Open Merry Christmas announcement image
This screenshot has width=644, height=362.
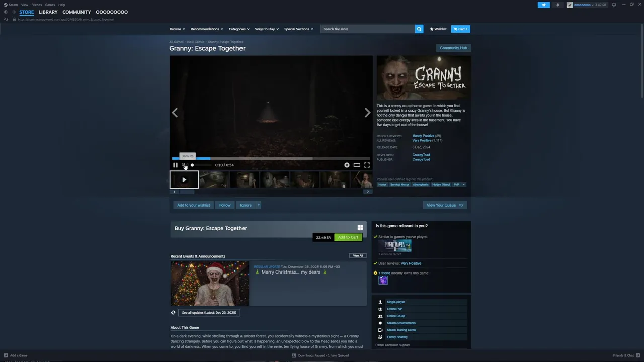point(210,284)
